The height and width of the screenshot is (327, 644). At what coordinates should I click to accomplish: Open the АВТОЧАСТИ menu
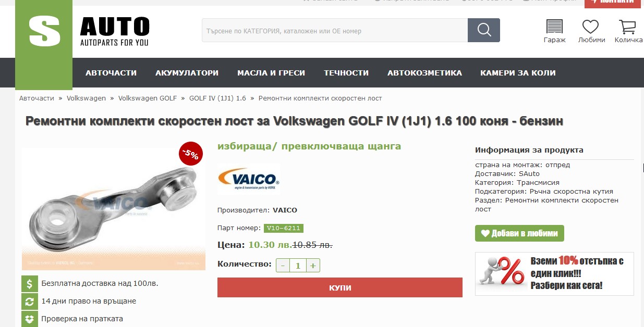[111, 73]
